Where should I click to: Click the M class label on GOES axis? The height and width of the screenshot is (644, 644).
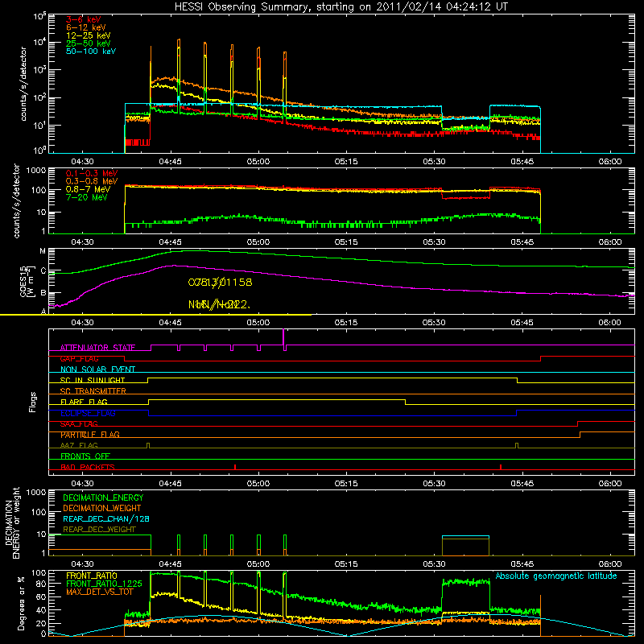point(43,251)
